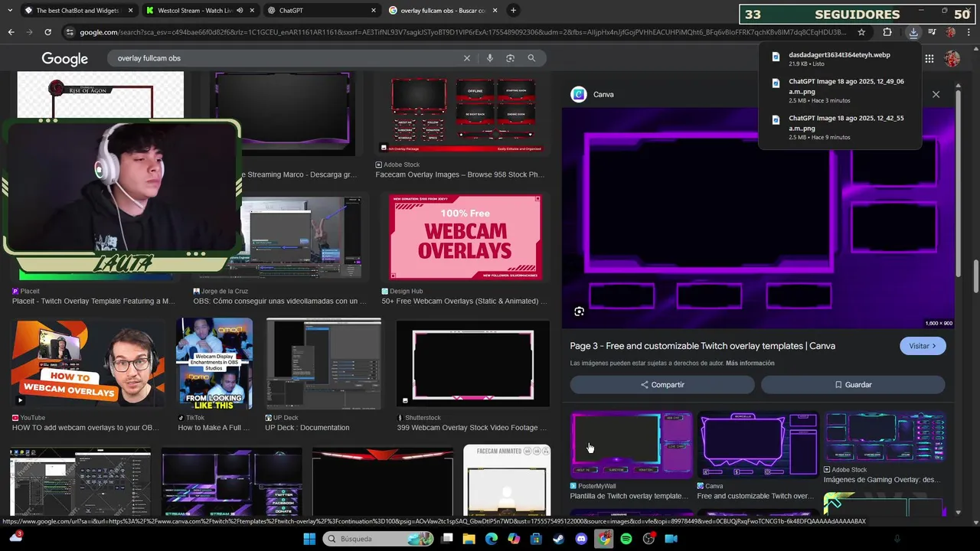Open dasdadagert3634t364eteyh.webp download
Screen dimensions: 980x551
point(839,59)
